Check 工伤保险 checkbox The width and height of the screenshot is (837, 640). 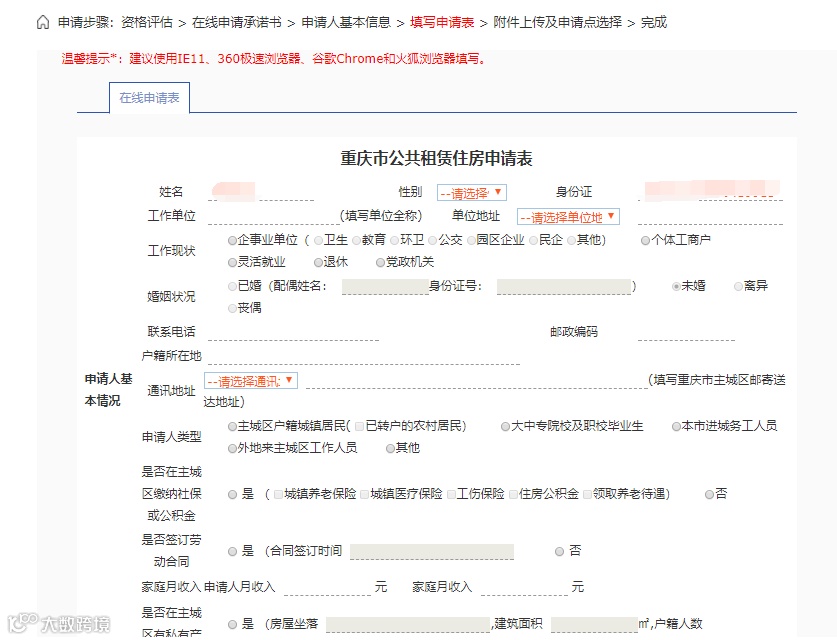pyautogui.click(x=451, y=495)
